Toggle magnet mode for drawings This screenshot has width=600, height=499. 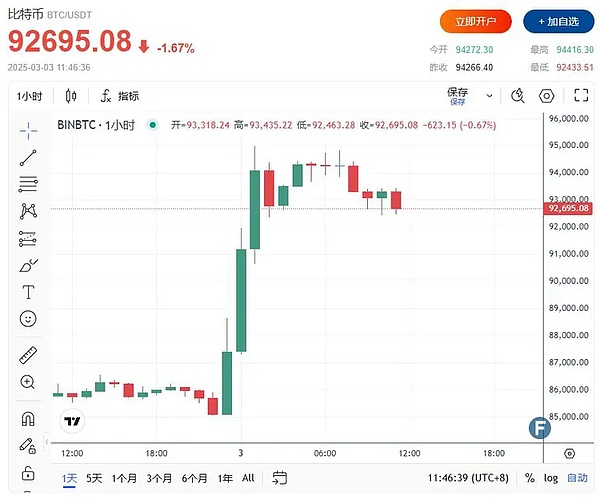pos(28,419)
